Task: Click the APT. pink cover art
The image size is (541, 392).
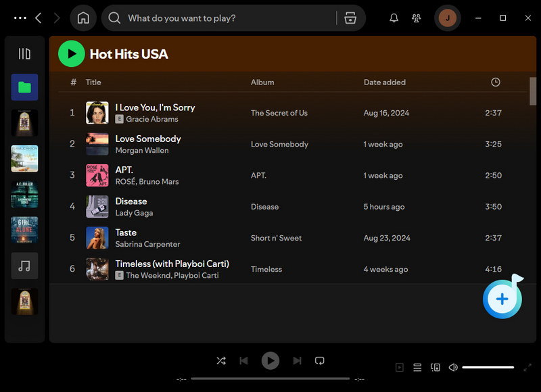Action: click(97, 175)
